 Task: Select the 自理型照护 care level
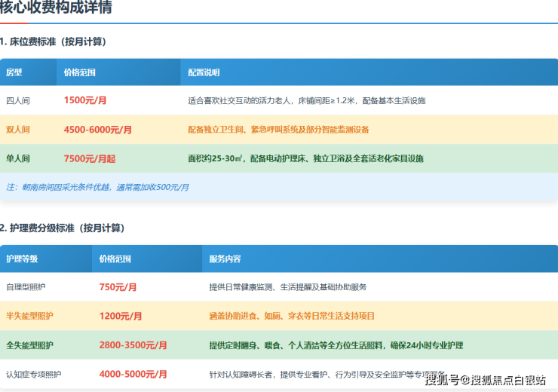[x=26, y=287]
